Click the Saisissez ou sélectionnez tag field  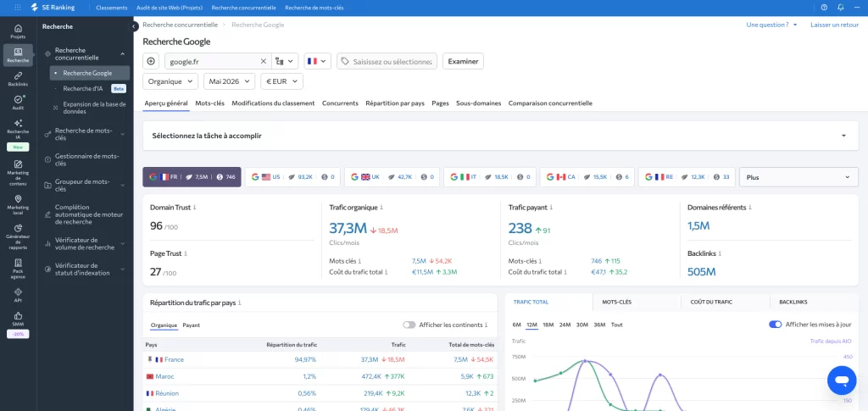387,61
